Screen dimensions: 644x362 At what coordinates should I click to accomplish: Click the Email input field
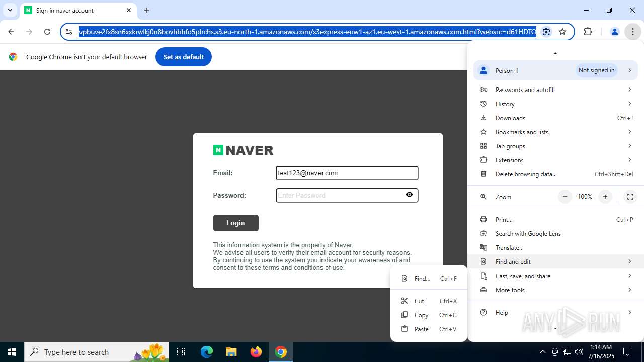coord(347,173)
